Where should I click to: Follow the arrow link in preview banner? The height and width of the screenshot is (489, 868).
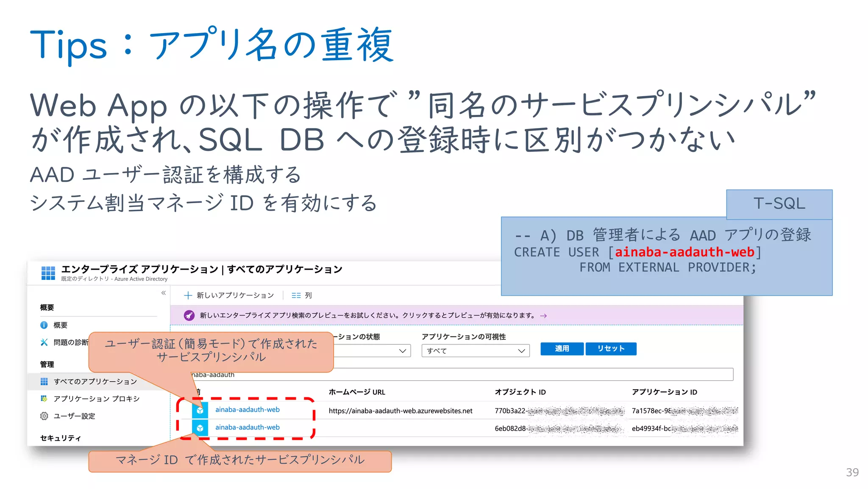543,316
